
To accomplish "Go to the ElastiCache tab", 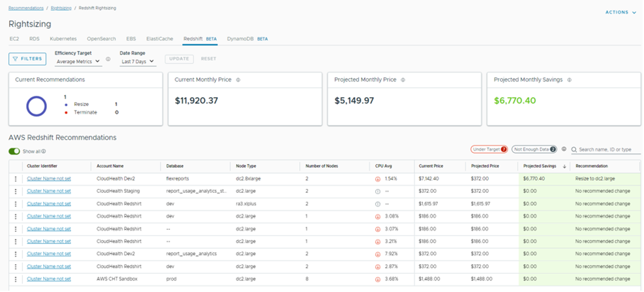I will pyautogui.click(x=160, y=39).
